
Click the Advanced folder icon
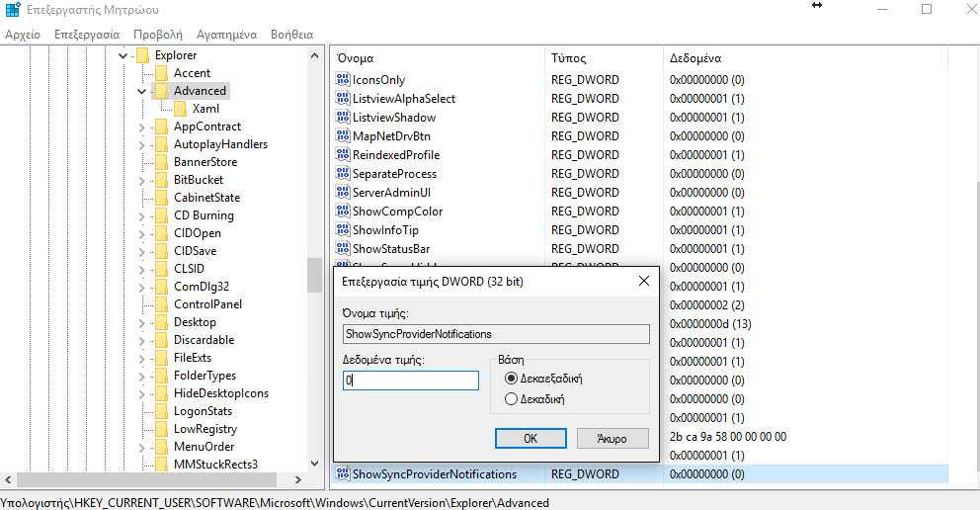coord(161,91)
